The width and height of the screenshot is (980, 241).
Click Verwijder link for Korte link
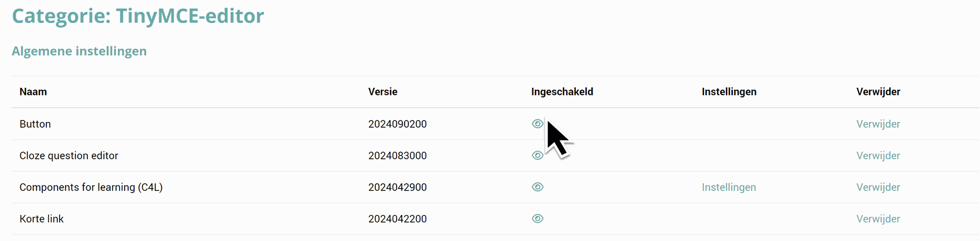pos(878,219)
